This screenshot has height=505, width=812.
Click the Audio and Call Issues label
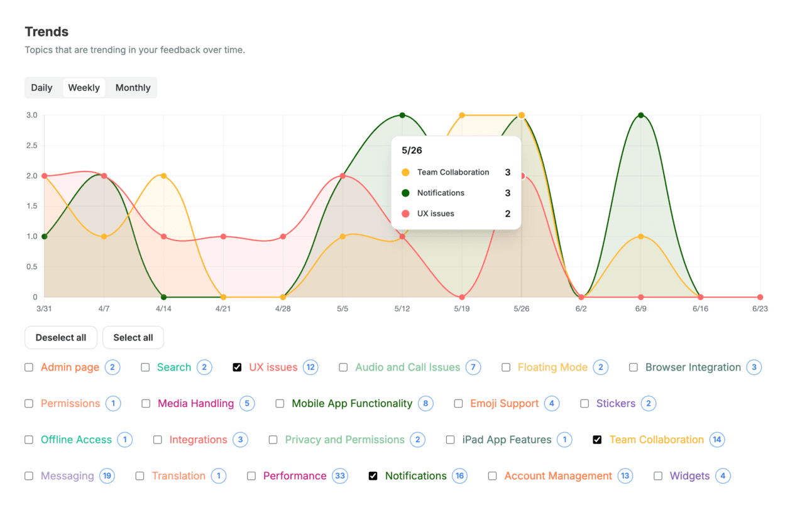click(x=408, y=367)
